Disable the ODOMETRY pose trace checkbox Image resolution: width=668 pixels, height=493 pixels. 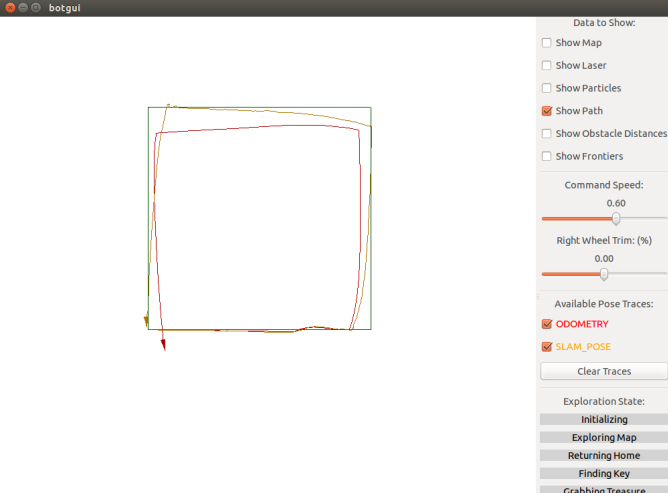(x=547, y=324)
